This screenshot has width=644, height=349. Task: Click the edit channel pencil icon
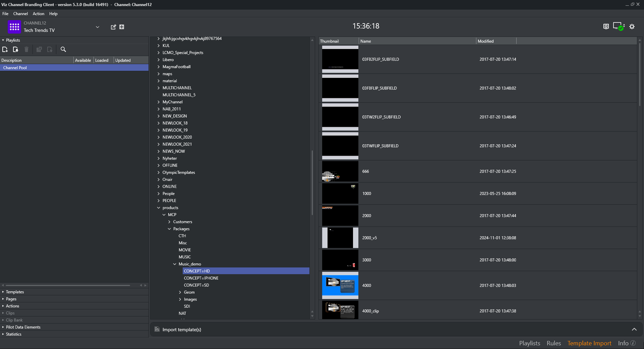point(113,27)
